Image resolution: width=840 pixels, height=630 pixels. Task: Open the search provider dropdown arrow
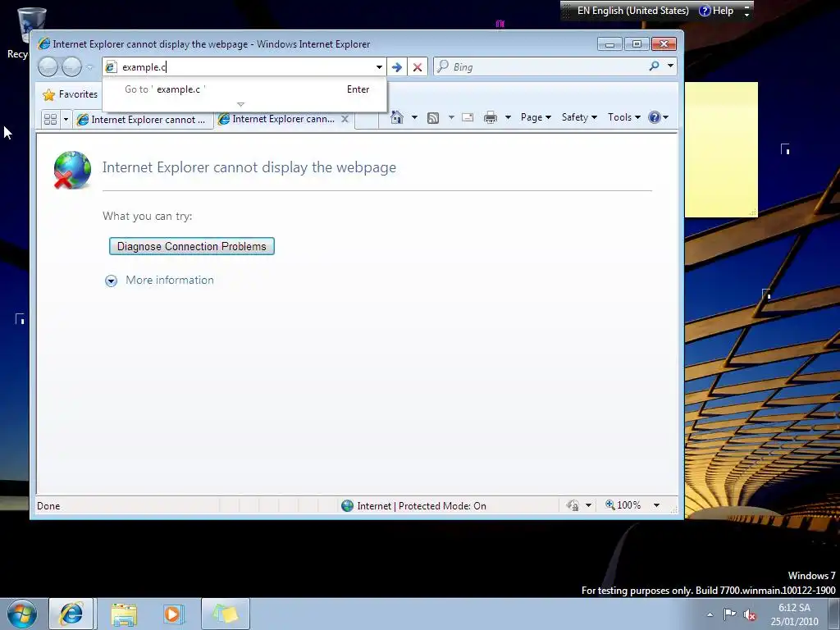[x=670, y=66]
